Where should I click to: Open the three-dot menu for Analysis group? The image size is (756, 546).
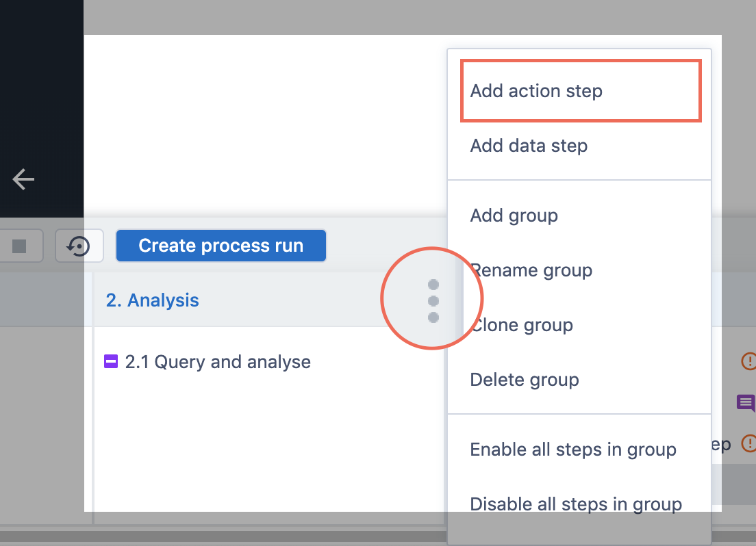point(433,300)
